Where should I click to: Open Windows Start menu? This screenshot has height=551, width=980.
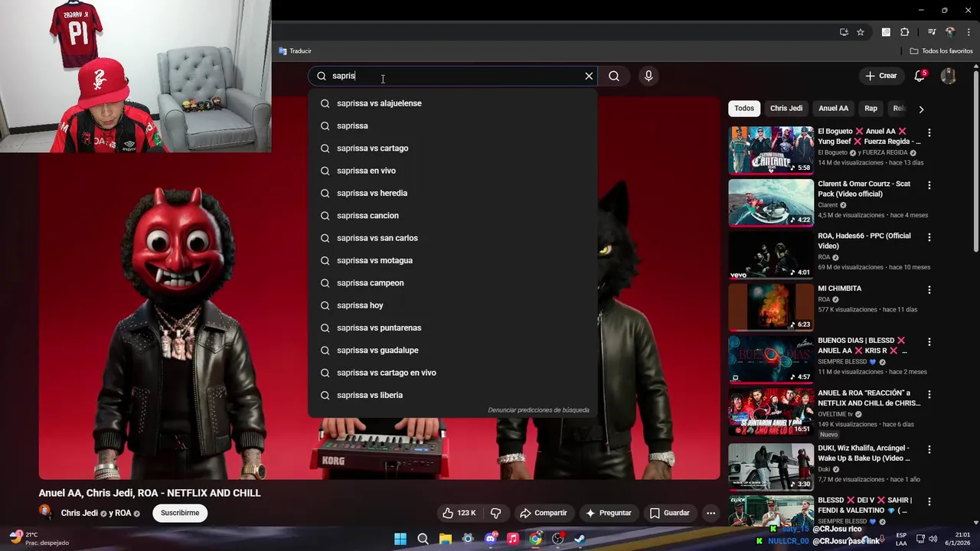coord(400,539)
